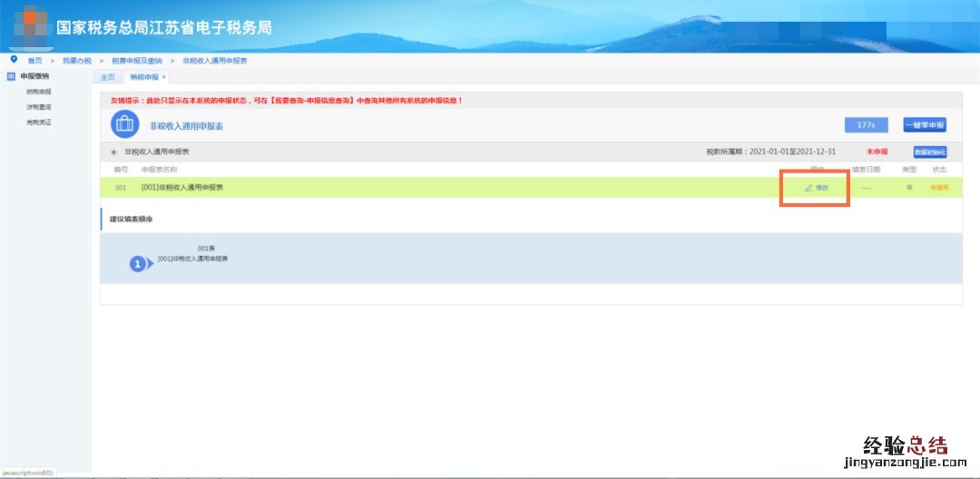
Task: Open 涉税查询 in the left sidebar
Action: [x=39, y=107]
